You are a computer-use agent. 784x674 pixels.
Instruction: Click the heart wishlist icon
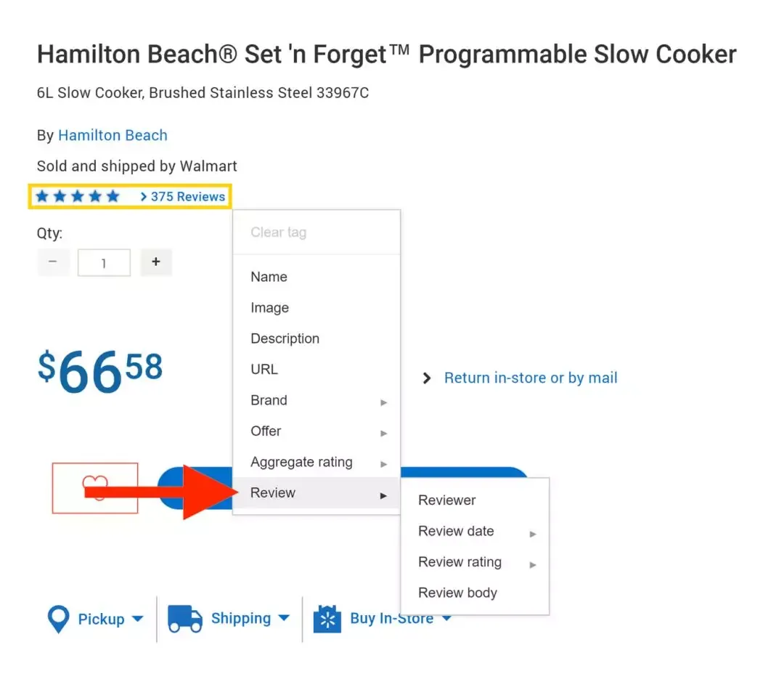[x=95, y=487]
